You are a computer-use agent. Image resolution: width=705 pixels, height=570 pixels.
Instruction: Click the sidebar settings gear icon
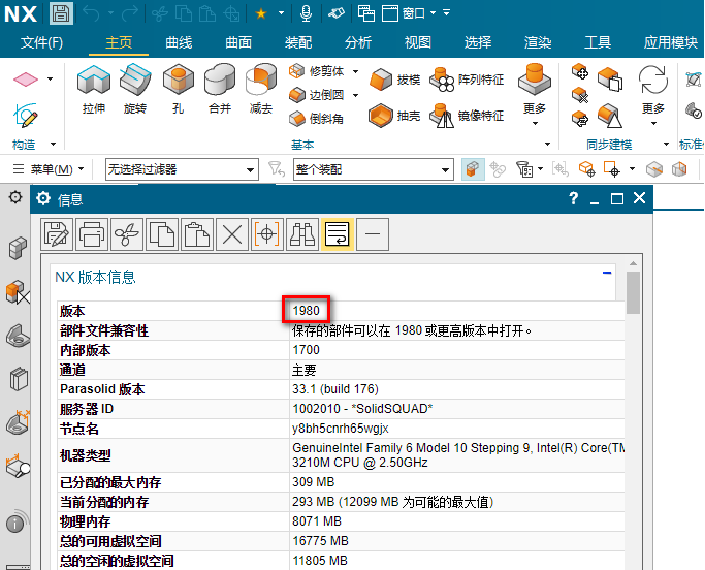[15, 197]
